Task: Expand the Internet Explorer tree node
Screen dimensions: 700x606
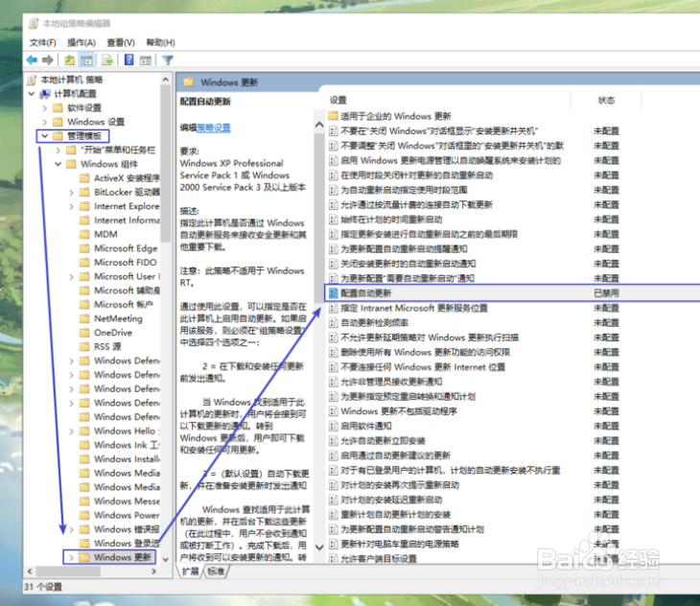Action: [71, 206]
